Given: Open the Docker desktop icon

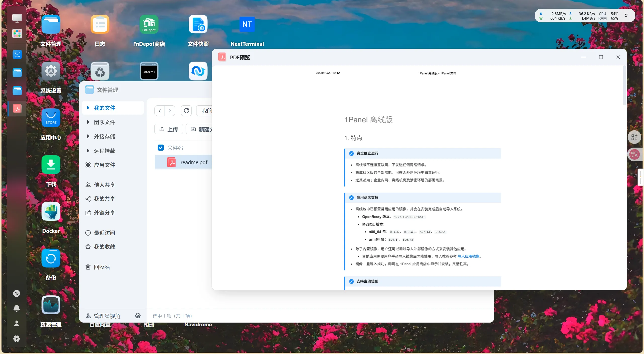Looking at the screenshot, I should [x=51, y=212].
